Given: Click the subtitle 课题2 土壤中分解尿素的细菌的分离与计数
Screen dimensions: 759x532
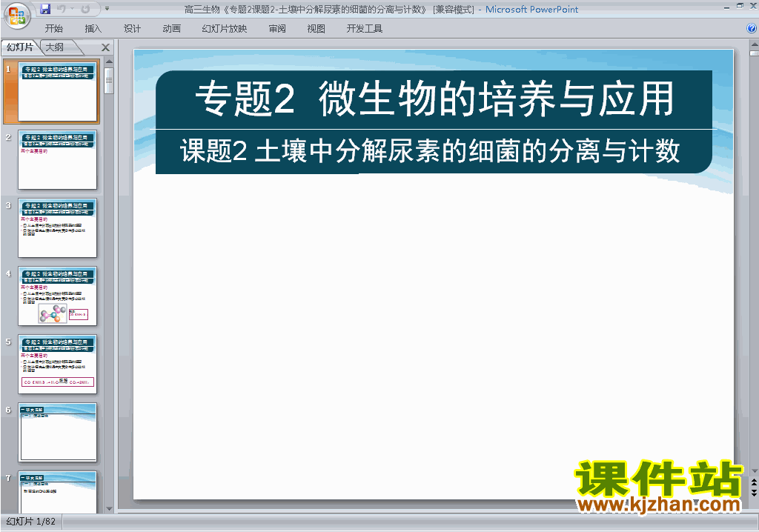Looking at the screenshot, I should click(430, 150).
